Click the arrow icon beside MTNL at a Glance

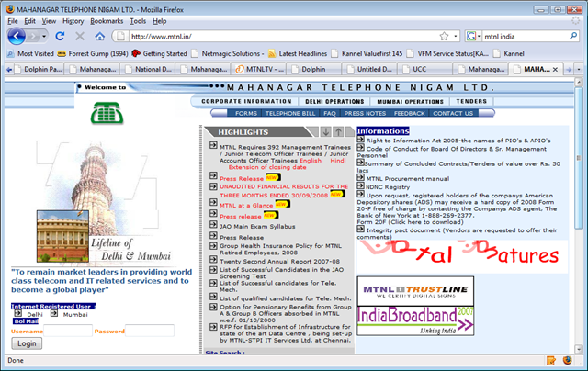coord(213,202)
